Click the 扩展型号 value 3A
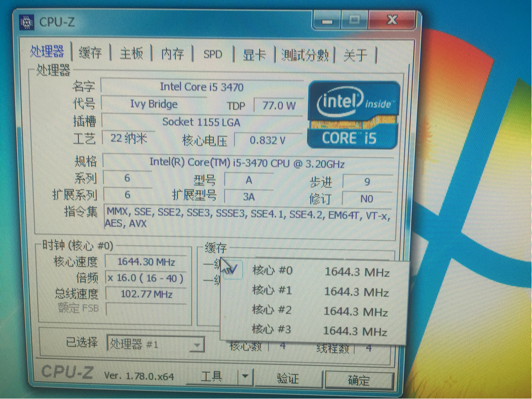This screenshot has width=532, height=399. point(249,197)
